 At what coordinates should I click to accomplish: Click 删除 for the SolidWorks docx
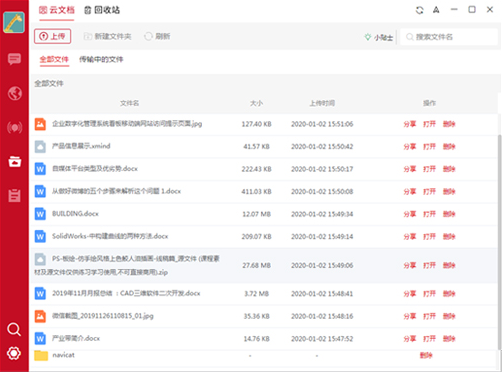pos(449,236)
